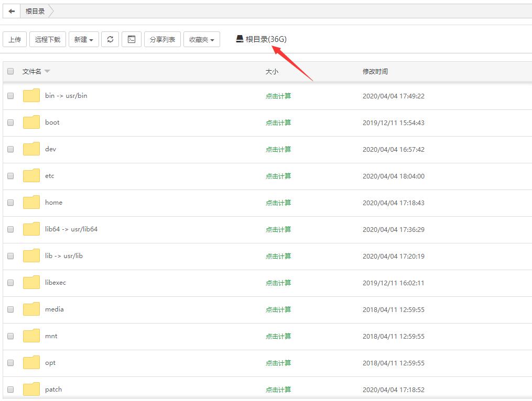The image size is (532, 401).
Task: Click the patch folder icon
Action: pos(31,389)
